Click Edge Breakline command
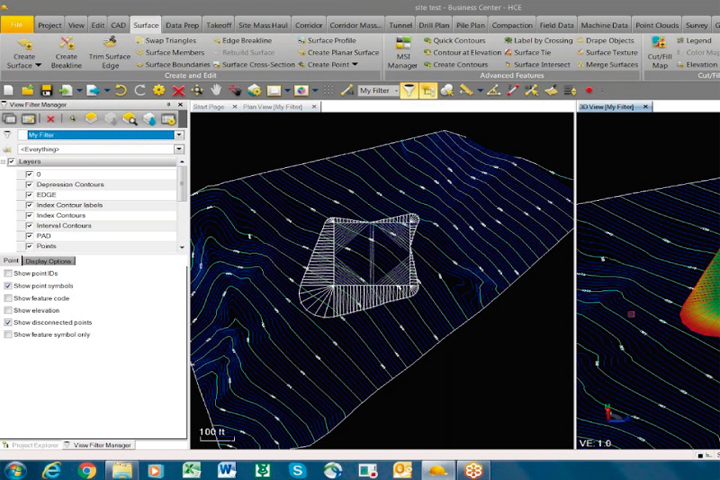Viewport: 720px width, 480px height. tap(242, 40)
